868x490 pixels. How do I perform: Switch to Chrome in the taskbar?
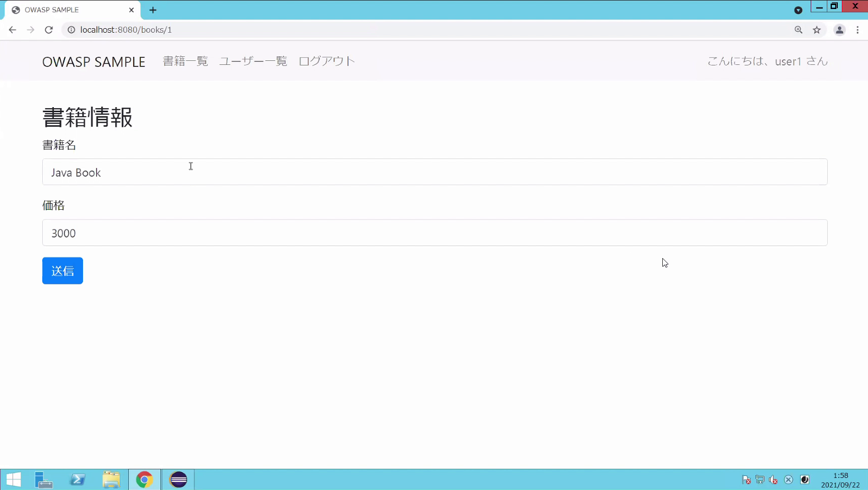click(144, 479)
